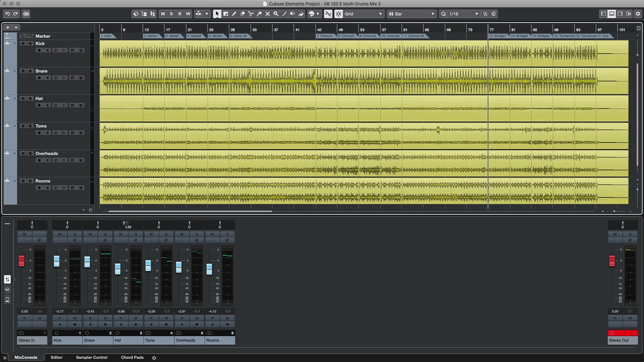Click the Hat channel pan control L33
This screenshot has height=362, width=644.
point(128,225)
